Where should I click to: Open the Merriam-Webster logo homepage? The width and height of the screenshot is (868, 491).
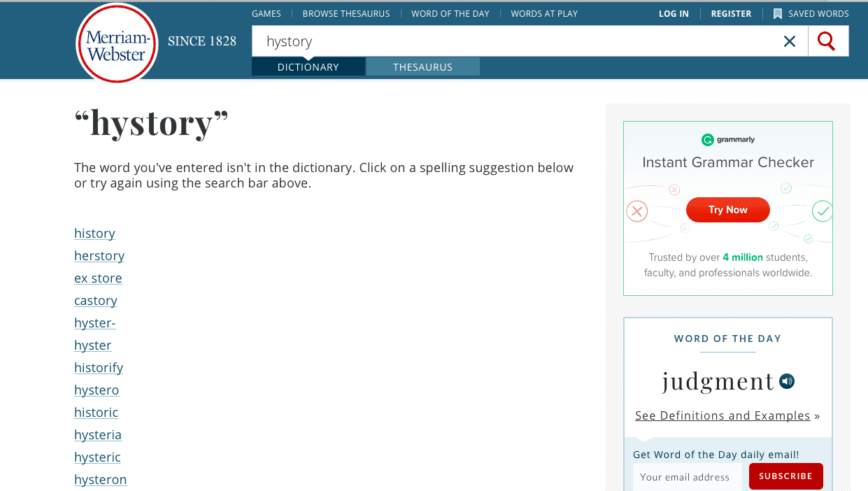(117, 44)
